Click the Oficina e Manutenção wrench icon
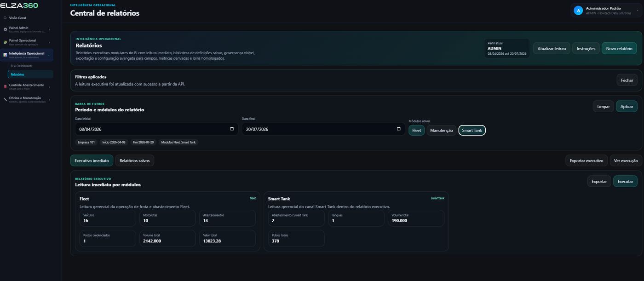 tap(5, 99)
